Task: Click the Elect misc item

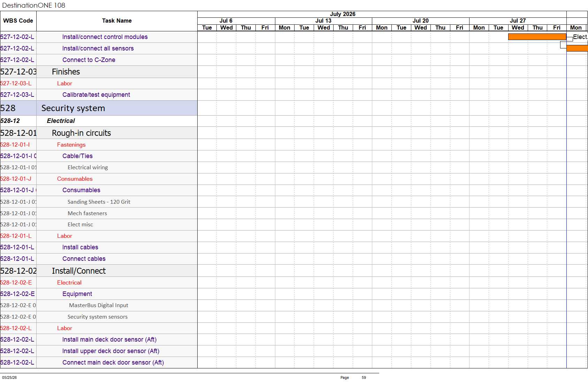Action: pyautogui.click(x=80, y=225)
